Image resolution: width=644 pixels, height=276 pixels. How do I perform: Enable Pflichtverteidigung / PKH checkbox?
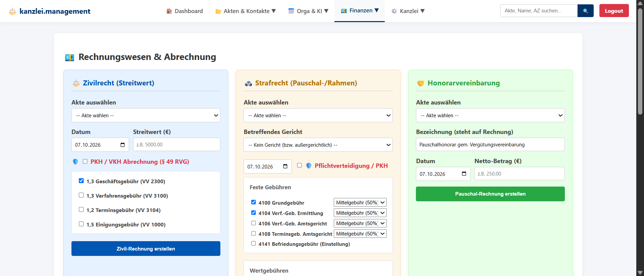[x=300, y=165]
